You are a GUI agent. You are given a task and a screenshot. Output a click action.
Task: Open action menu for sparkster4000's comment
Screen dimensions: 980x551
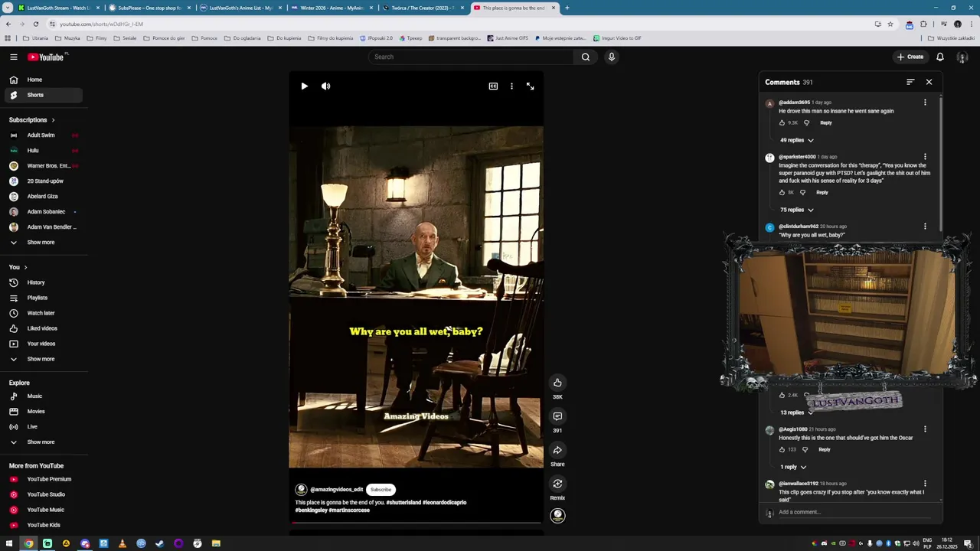tap(925, 157)
